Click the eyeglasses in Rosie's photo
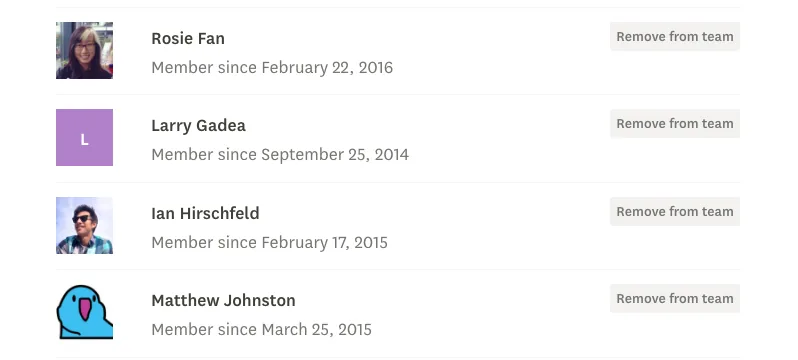Screen dimensions: 798x360 pyautogui.click(x=85, y=47)
